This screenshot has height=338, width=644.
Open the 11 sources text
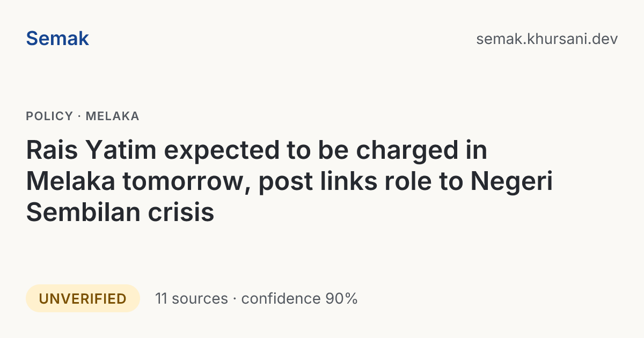coord(191,298)
